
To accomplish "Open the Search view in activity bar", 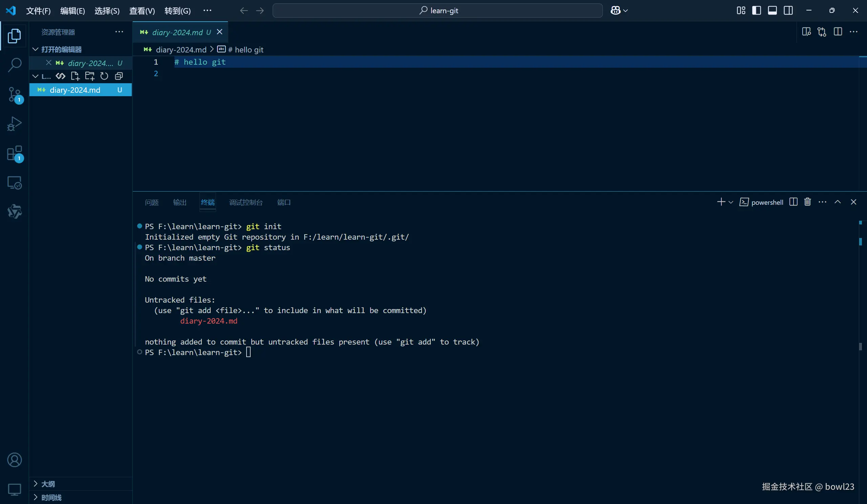I will (15, 65).
